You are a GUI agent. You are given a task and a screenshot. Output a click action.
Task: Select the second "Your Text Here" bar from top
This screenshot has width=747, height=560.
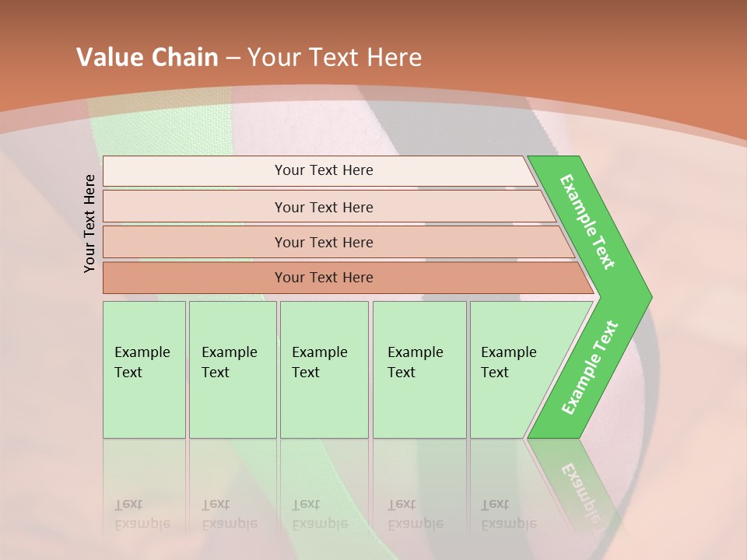[329, 207]
